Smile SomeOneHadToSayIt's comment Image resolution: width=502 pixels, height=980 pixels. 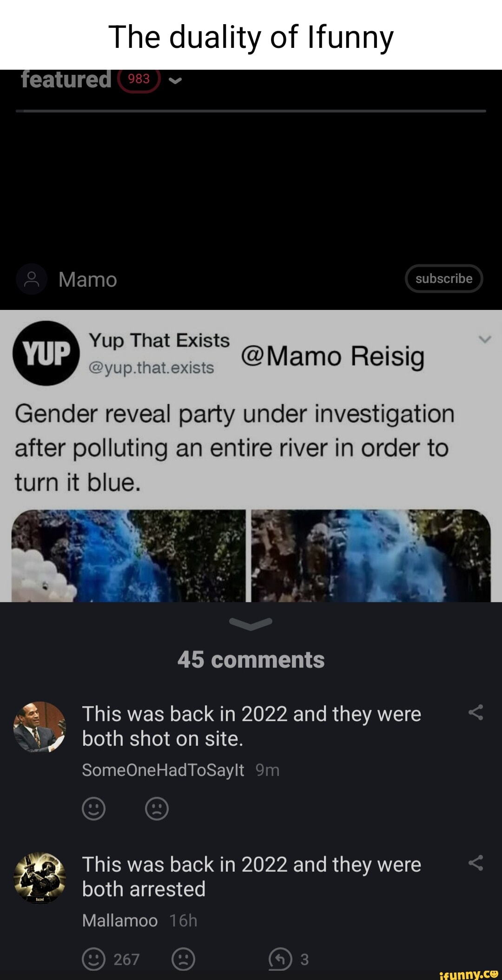point(93,809)
